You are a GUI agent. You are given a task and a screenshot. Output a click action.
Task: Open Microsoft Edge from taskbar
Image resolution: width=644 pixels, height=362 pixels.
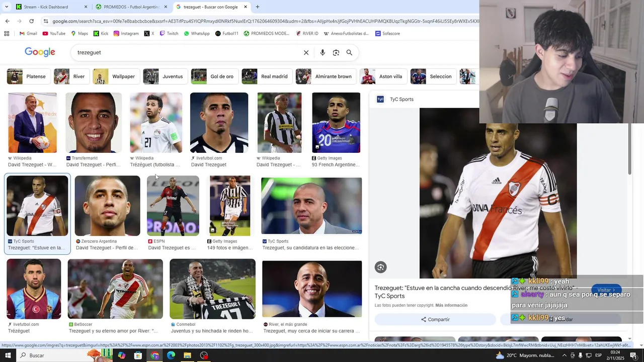point(171,355)
